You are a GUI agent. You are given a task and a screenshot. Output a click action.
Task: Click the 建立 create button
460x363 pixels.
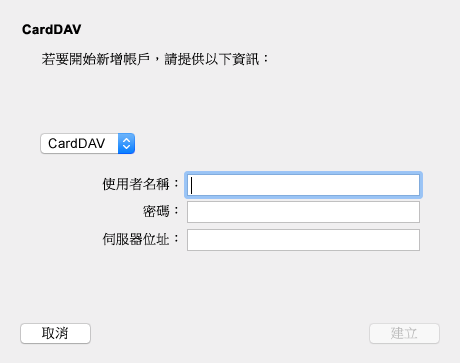[x=404, y=333]
